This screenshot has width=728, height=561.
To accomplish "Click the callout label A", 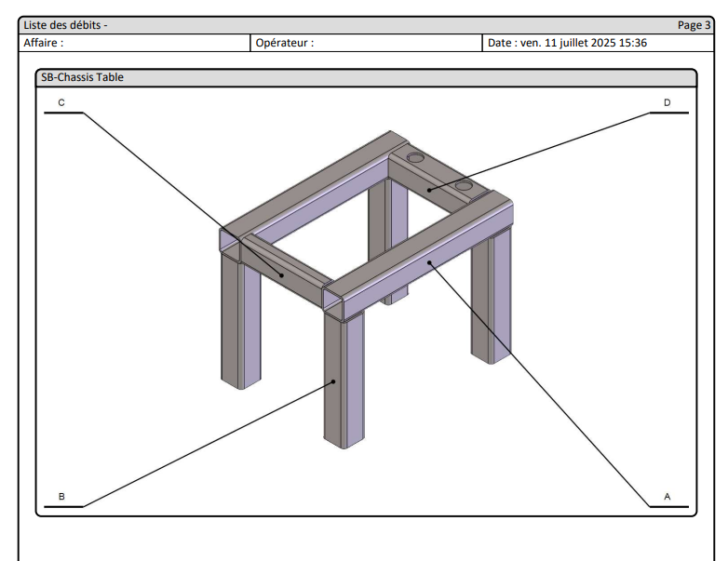I will tap(667, 497).
